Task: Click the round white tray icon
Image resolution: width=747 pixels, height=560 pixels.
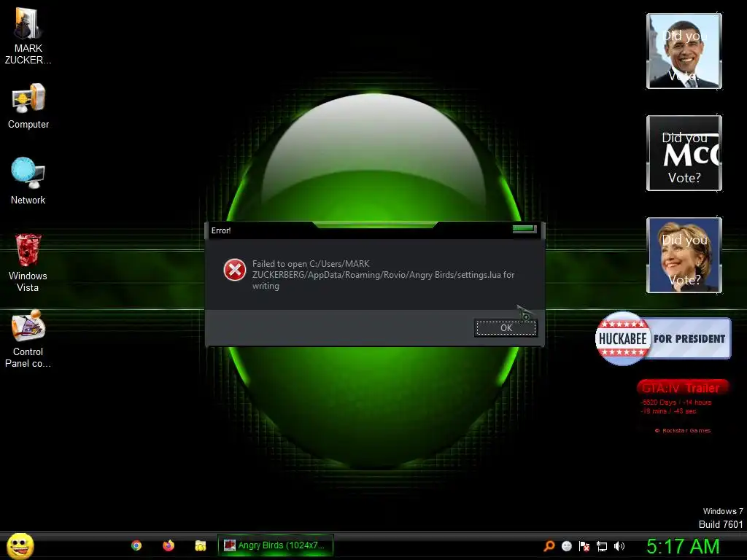Action: click(566, 546)
